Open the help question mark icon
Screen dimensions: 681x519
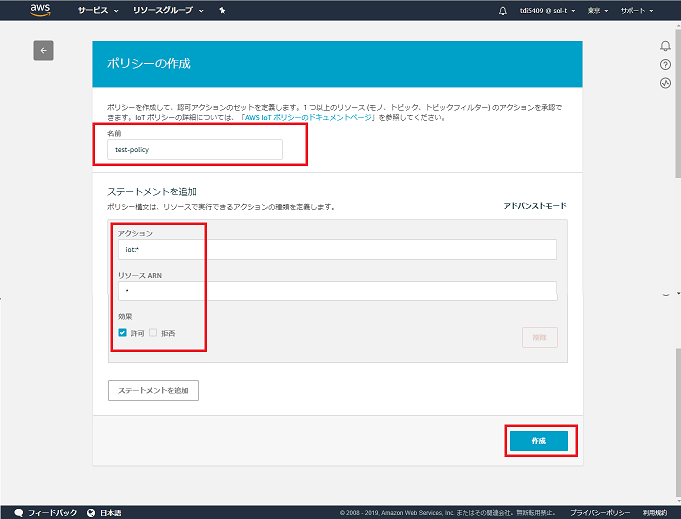(665, 65)
